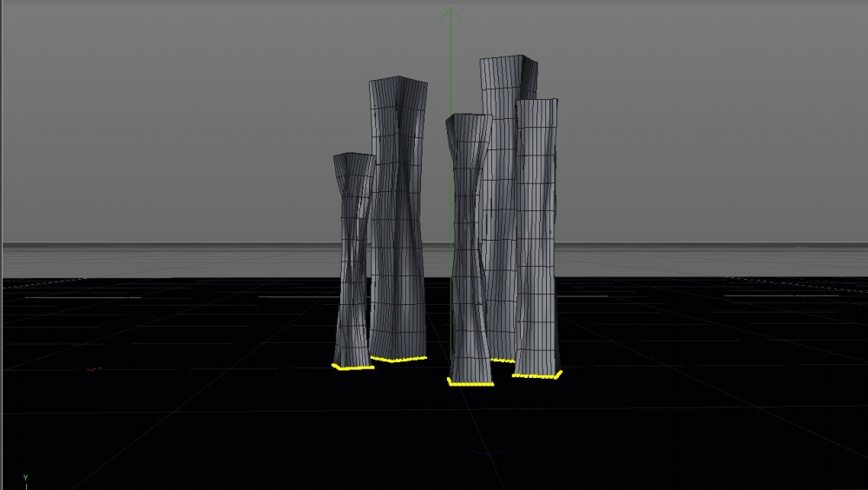
Task: Select the tower crossed by the green axis line
Action: click(470, 249)
